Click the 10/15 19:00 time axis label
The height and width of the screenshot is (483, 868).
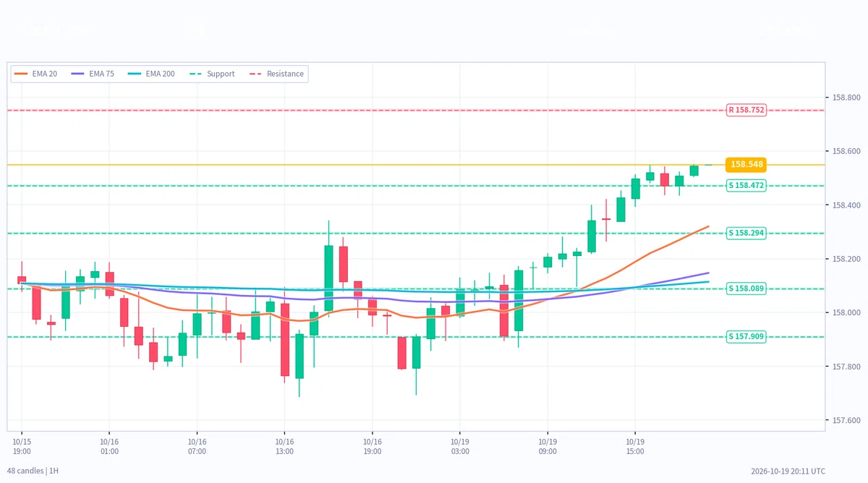(22, 446)
